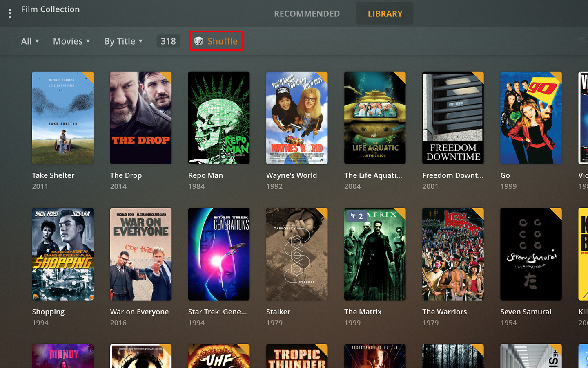Click The Drop title link
588x368 pixels.
pyautogui.click(x=126, y=175)
